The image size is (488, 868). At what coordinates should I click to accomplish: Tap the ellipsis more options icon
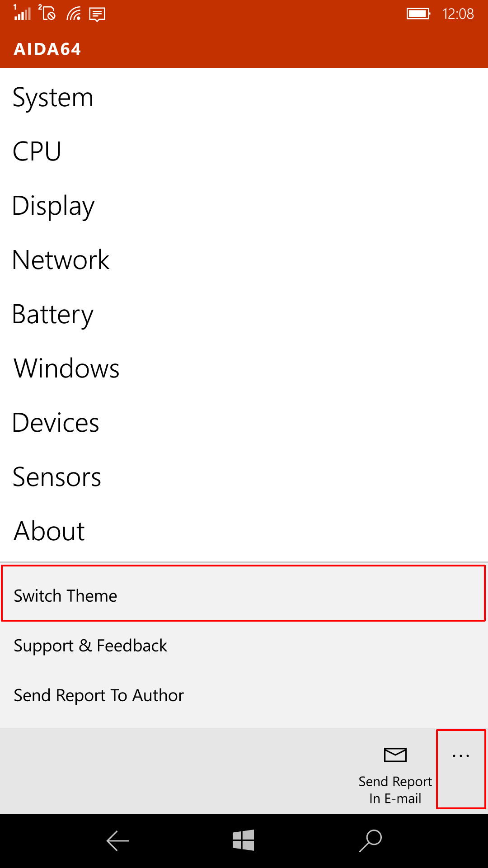[x=460, y=755]
